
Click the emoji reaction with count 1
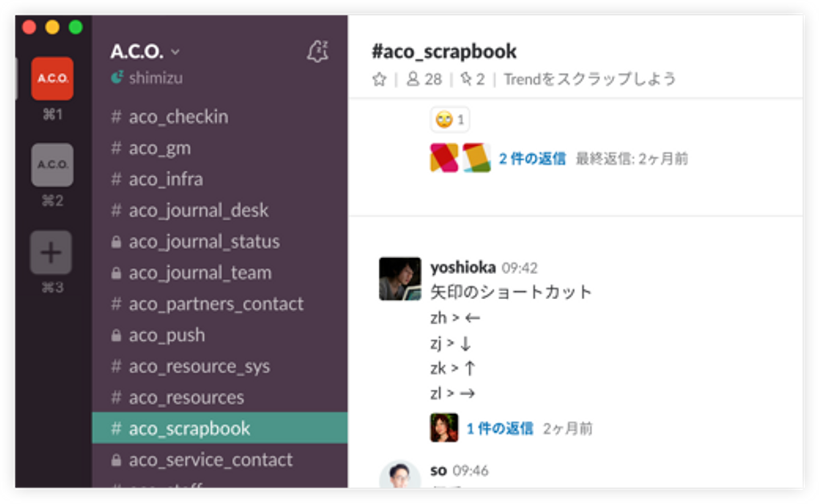coord(450,119)
